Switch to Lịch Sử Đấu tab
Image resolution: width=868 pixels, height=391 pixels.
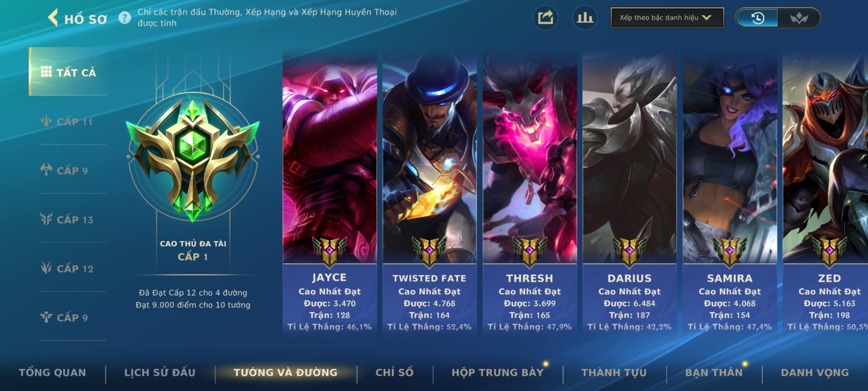pos(160,373)
